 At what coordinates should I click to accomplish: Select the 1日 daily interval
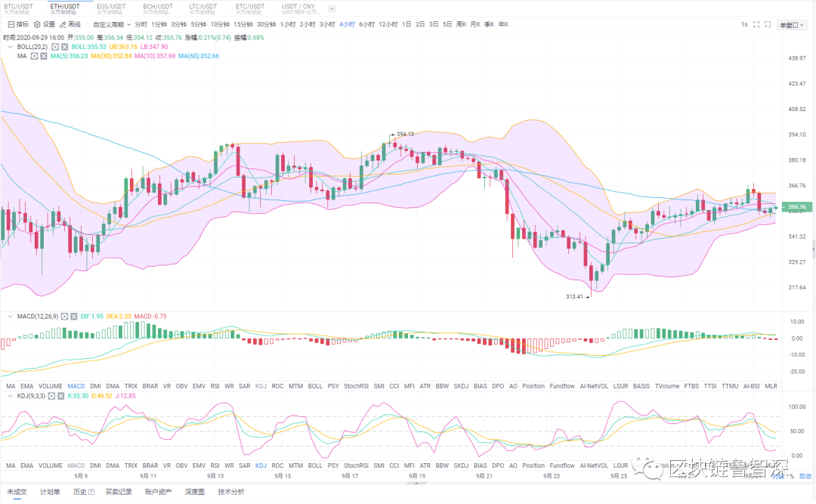tap(406, 24)
